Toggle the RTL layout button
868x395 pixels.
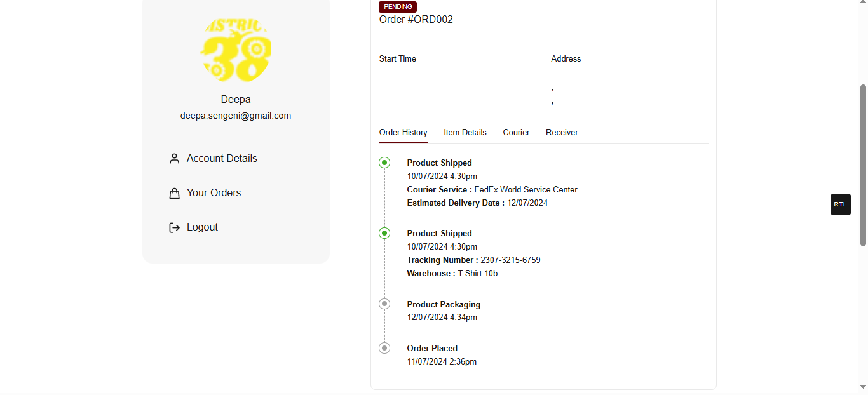coord(840,204)
